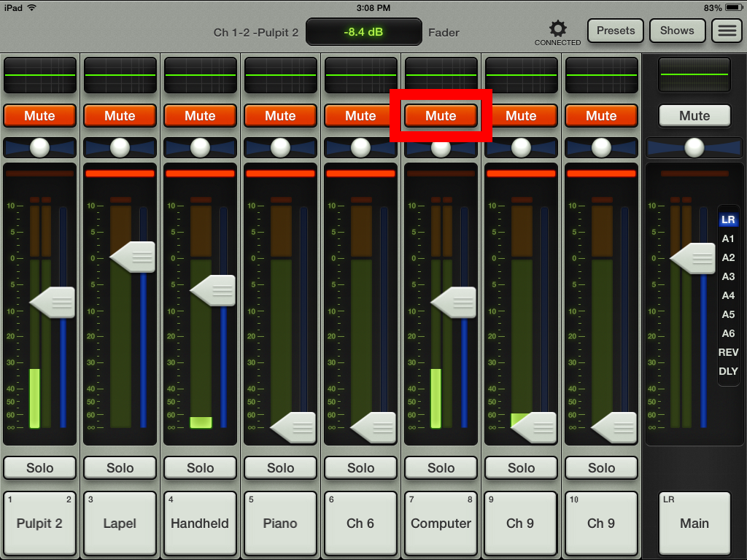This screenshot has height=560, width=747.
Task: Solo the Ch 6 channel
Action: [x=360, y=468]
